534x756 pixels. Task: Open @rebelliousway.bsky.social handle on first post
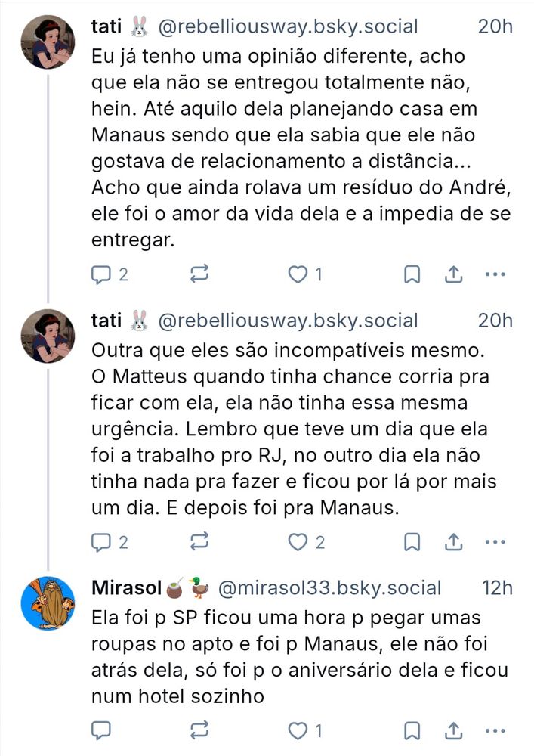[288, 26]
